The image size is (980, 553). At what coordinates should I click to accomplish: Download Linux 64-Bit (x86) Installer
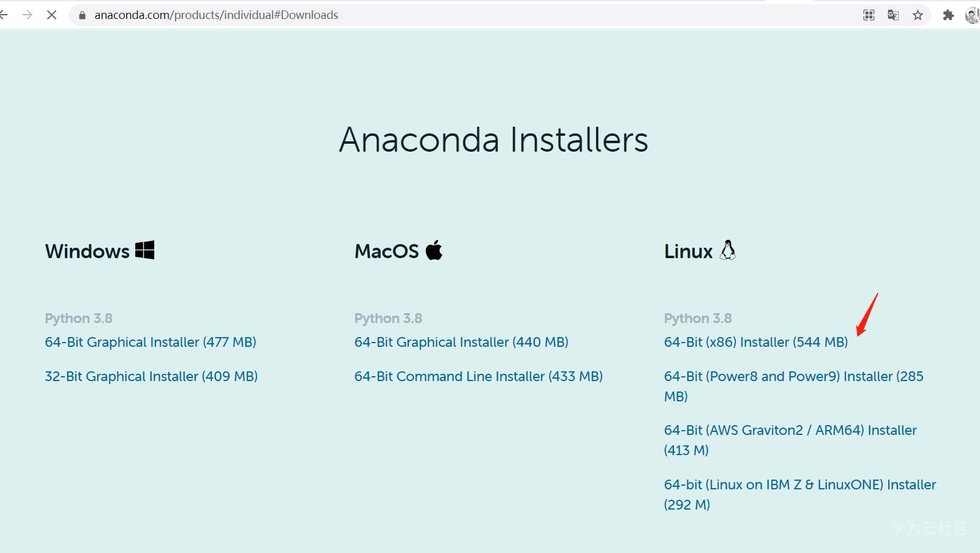pos(756,342)
